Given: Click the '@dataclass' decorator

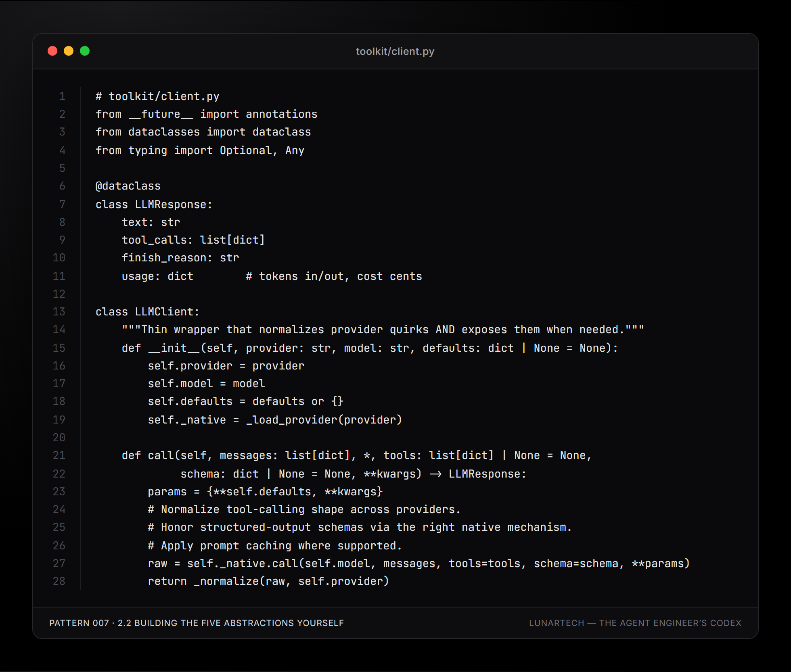Looking at the screenshot, I should tap(128, 186).
